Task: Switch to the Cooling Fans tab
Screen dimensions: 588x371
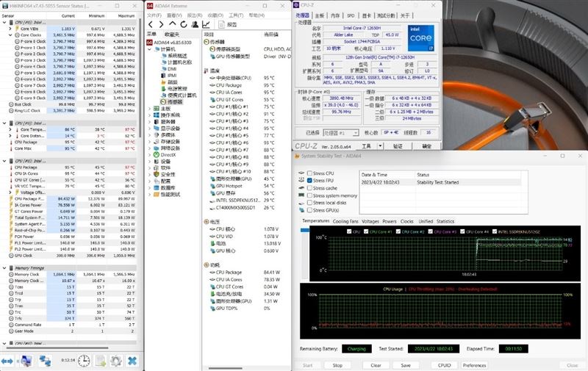Action: pyautogui.click(x=345, y=221)
